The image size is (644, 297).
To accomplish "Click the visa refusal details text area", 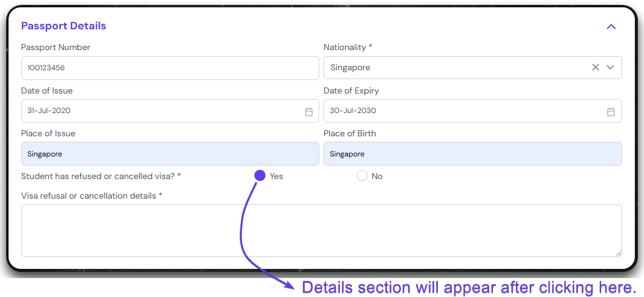I will pyautogui.click(x=321, y=230).
